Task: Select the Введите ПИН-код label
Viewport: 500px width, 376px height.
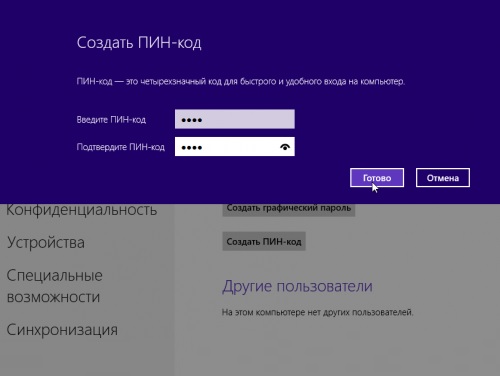Action: coord(111,120)
